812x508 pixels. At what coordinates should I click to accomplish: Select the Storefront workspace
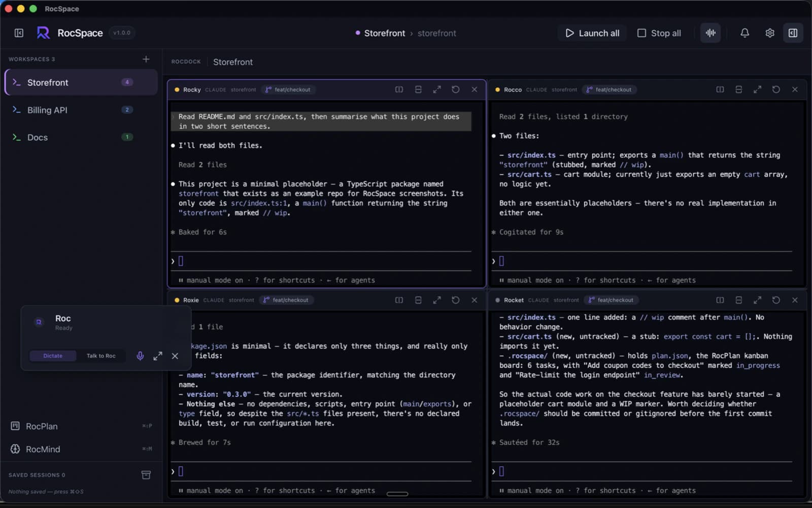pyautogui.click(x=81, y=82)
